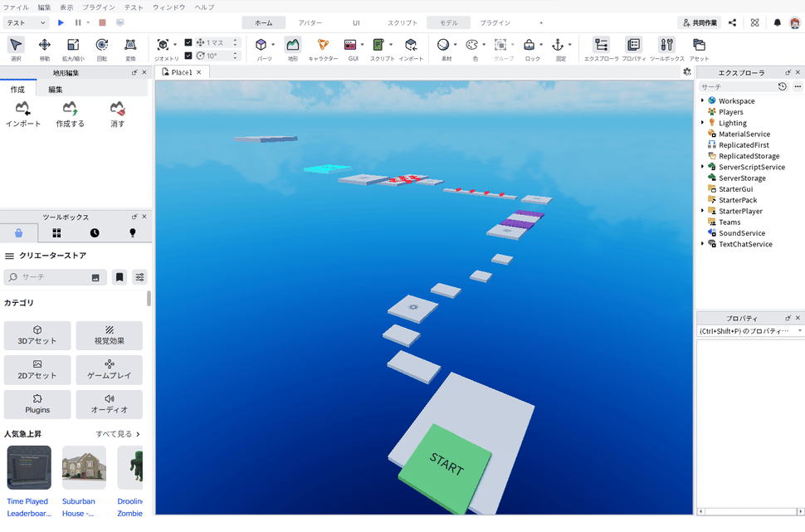Switch to the アバター ribbon tab
805x532 pixels.
pyautogui.click(x=310, y=22)
